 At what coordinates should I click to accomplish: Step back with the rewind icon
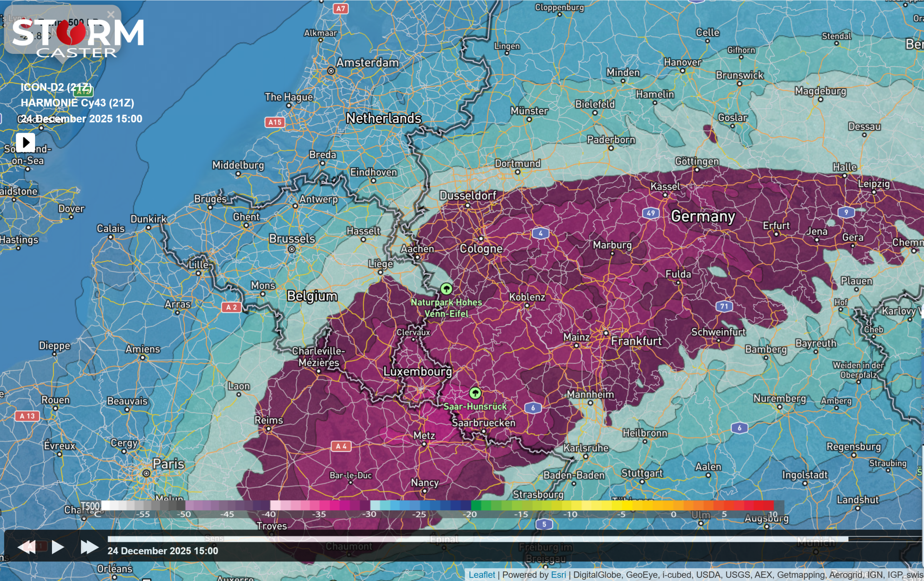(x=26, y=547)
